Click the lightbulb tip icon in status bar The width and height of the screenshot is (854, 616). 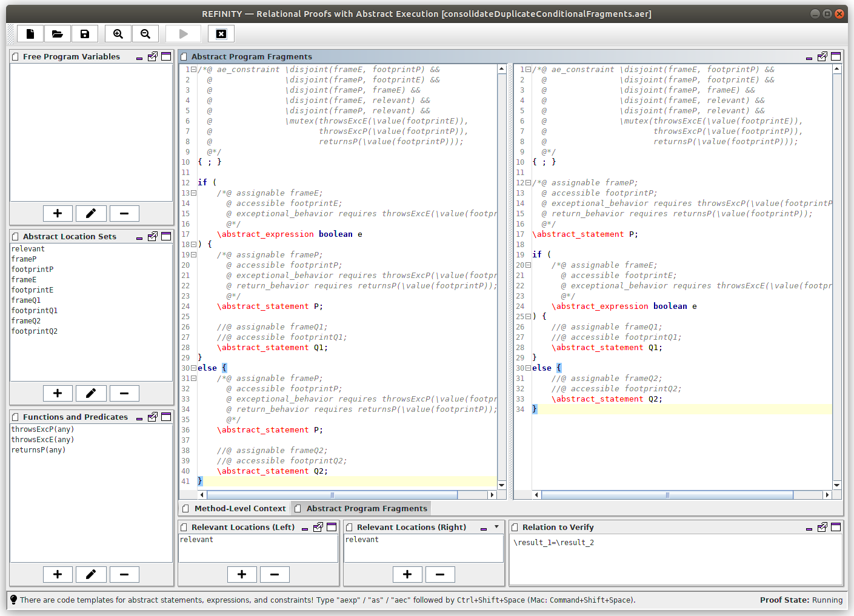14,600
